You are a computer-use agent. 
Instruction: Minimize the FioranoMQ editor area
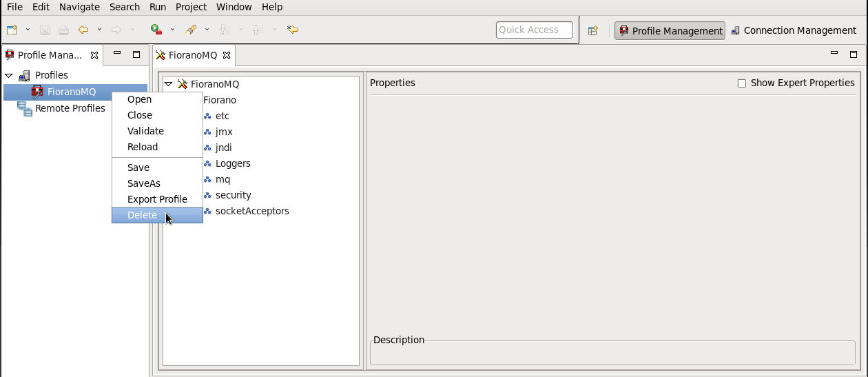[x=834, y=53]
